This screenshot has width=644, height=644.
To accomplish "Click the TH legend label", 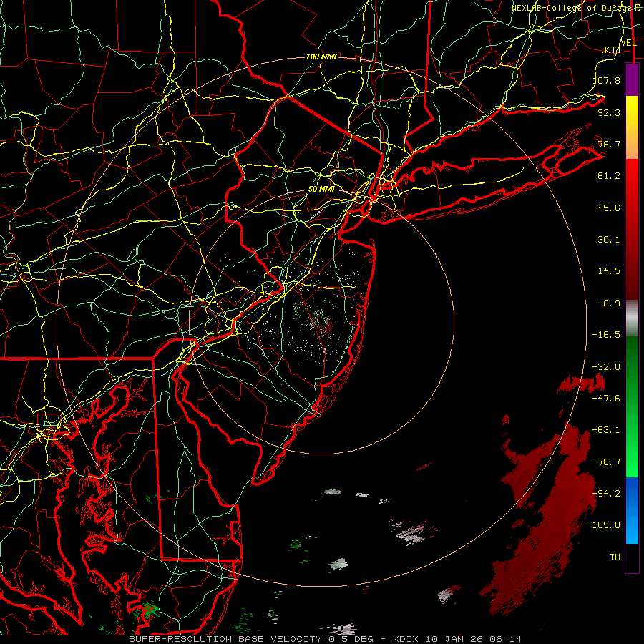I will 615,557.
